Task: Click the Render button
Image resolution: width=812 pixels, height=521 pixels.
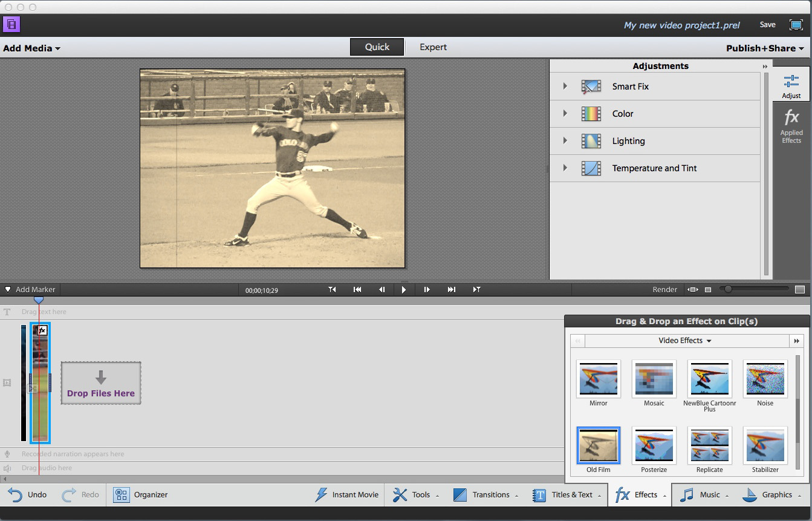Action: tap(664, 290)
